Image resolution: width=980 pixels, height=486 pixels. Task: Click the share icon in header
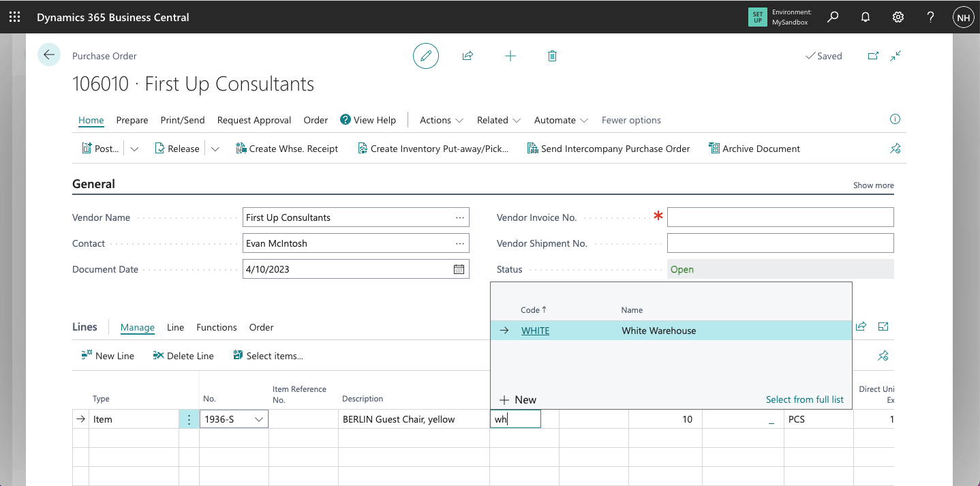pos(468,56)
